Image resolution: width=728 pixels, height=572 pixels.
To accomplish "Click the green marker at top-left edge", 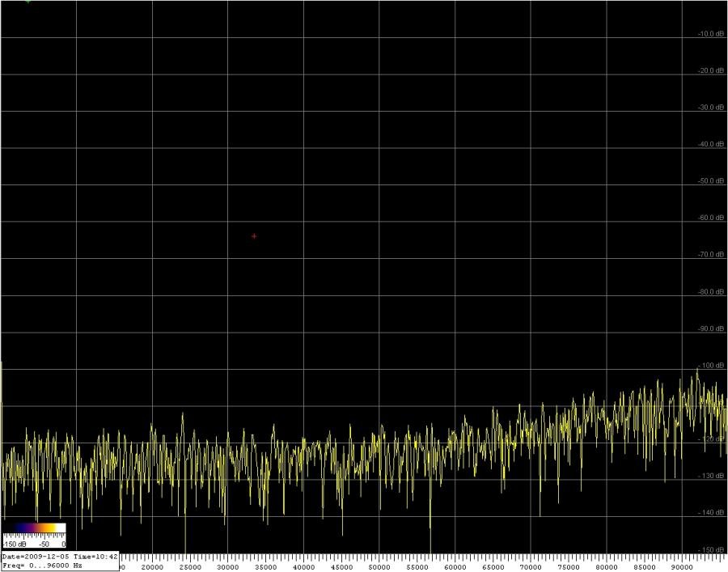I will [x=28, y=1].
